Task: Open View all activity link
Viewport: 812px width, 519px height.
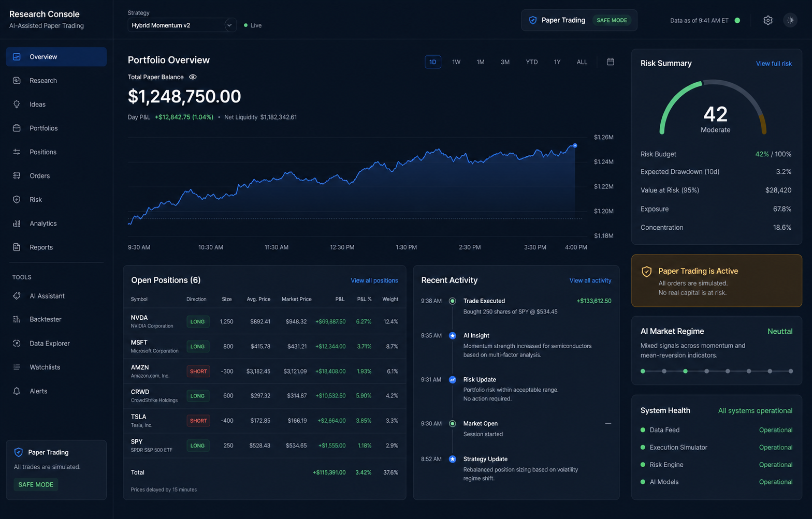Action: click(590, 280)
